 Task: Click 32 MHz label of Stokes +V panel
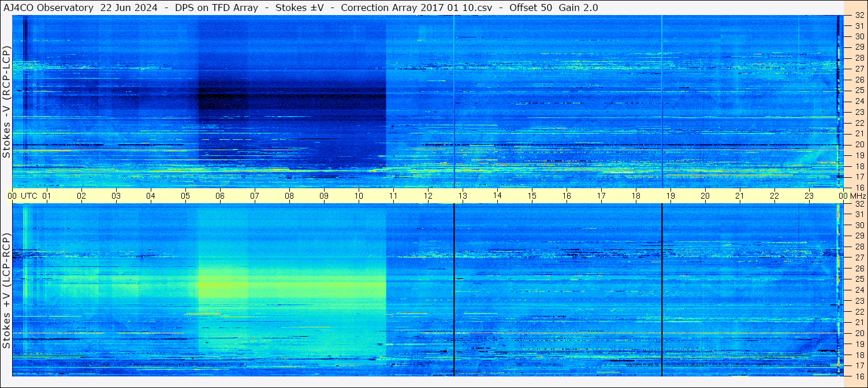pyautogui.click(x=859, y=204)
